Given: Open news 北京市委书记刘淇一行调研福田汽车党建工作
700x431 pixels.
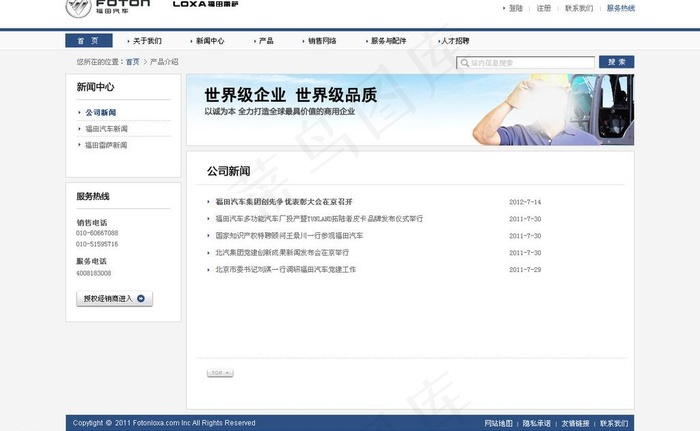Looking at the screenshot, I should tap(286, 269).
